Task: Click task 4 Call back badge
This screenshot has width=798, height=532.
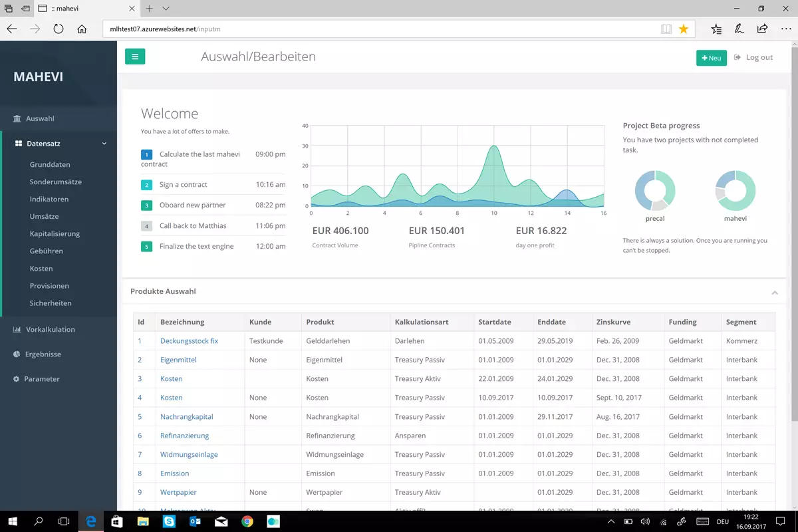Action: tap(147, 226)
